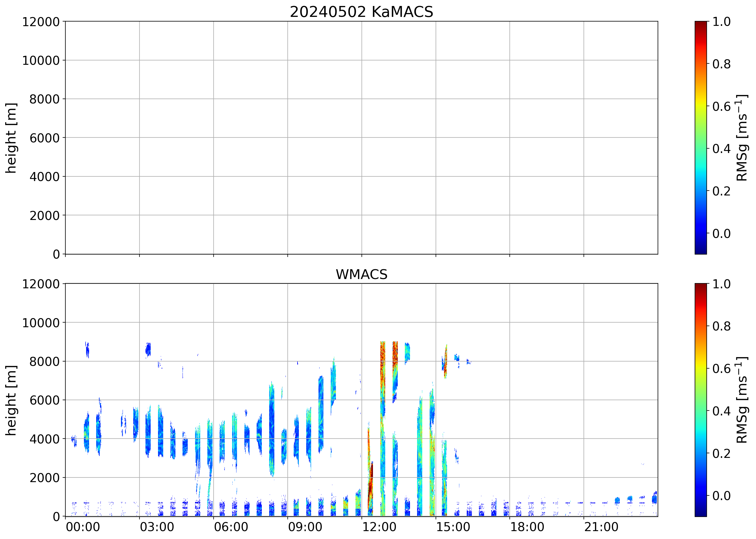This screenshot has height=539, width=756.
Task: Click the 20240502 KaMACS plot title
Action: (362, 12)
